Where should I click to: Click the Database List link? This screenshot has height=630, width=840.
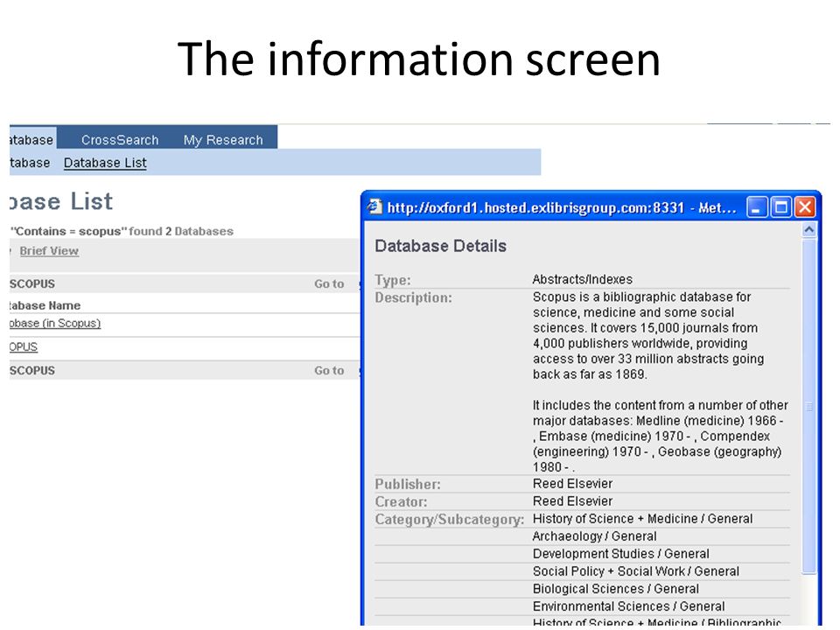[x=105, y=163]
